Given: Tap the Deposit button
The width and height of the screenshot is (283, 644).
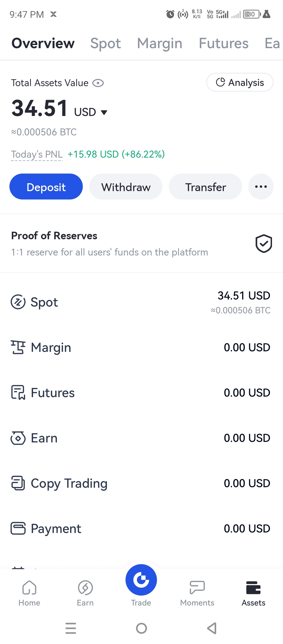Looking at the screenshot, I should pyautogui.click(x=46, y=187).
